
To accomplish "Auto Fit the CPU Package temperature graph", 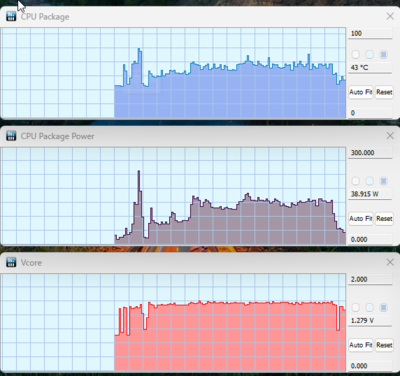I will [x=361, y=92].
